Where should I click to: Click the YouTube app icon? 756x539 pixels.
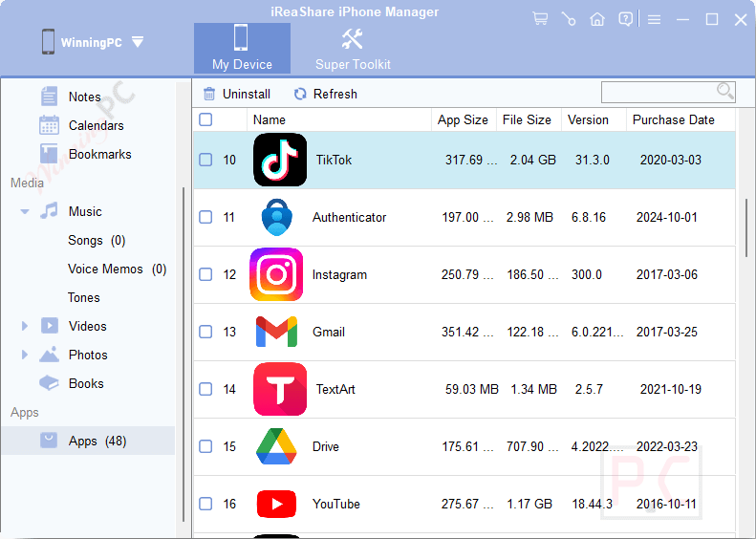click(x=276, y=504)
